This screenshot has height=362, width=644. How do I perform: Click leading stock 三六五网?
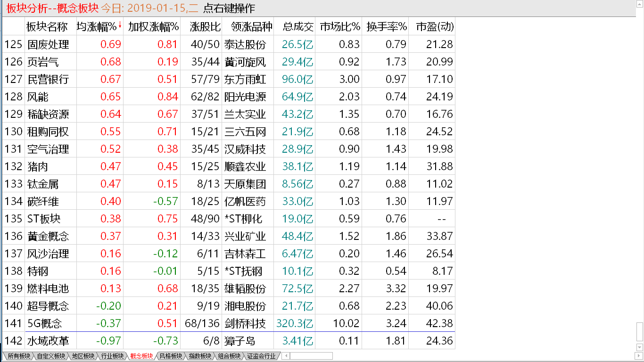click(245, 132)
